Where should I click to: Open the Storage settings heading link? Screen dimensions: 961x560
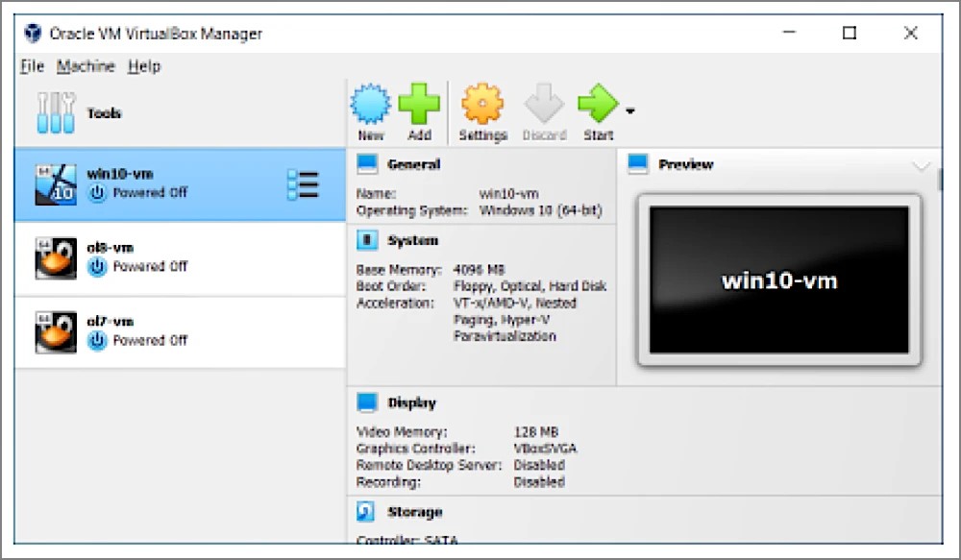[414, 512]
